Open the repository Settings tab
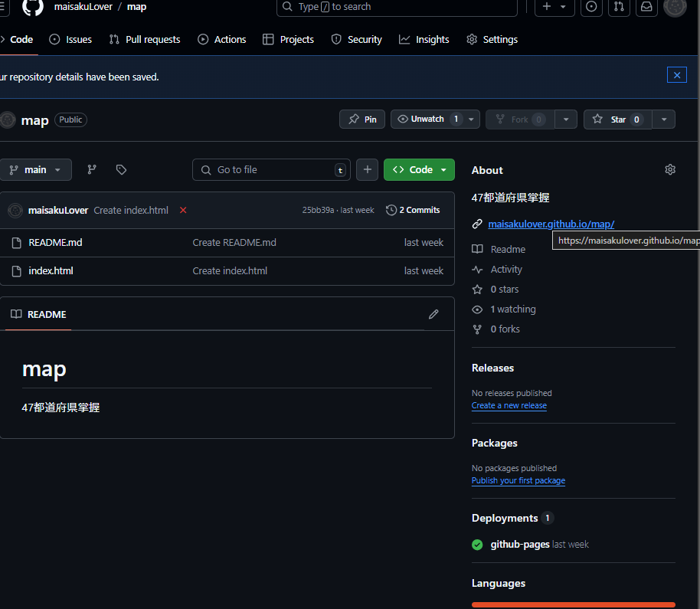Image resolution: width=700 pixels, height=609 pixels. pyautogui.click(x=492, y=39)
